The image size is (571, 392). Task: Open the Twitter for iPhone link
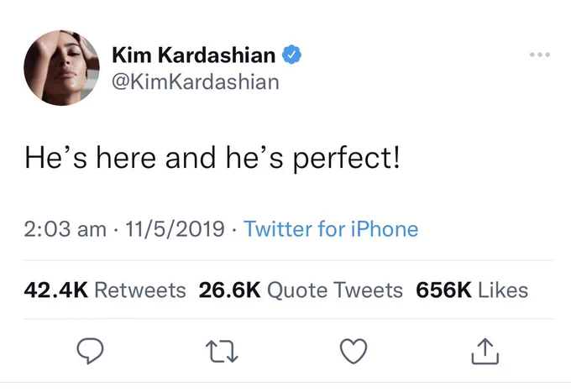click(x=331, y=229)
